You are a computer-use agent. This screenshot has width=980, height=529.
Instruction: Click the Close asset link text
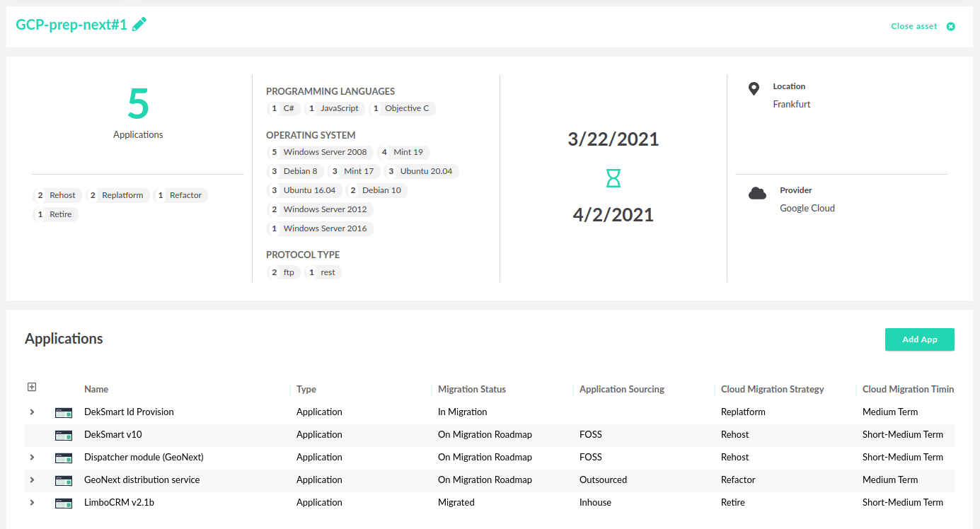914,26
